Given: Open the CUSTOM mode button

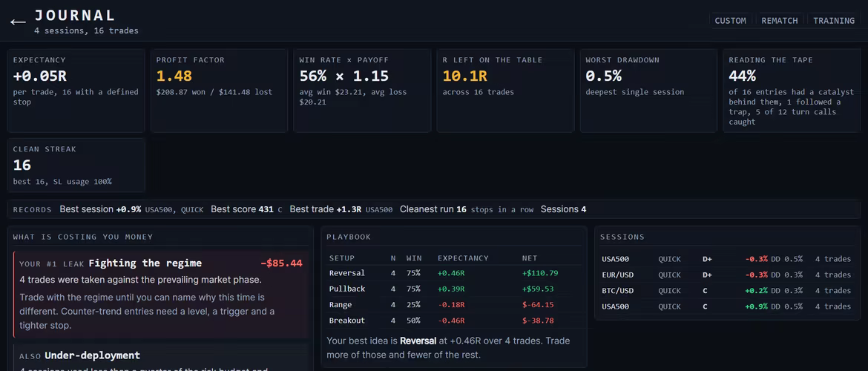Looking at the screenshot, I should [730, 21].
